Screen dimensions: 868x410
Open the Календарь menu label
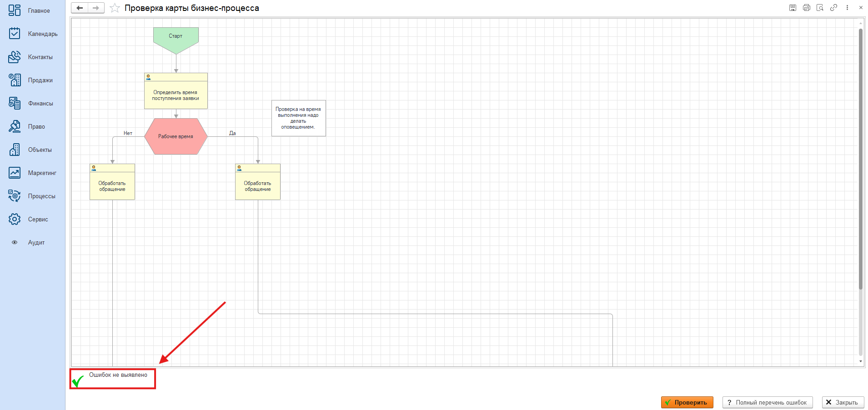43,34
